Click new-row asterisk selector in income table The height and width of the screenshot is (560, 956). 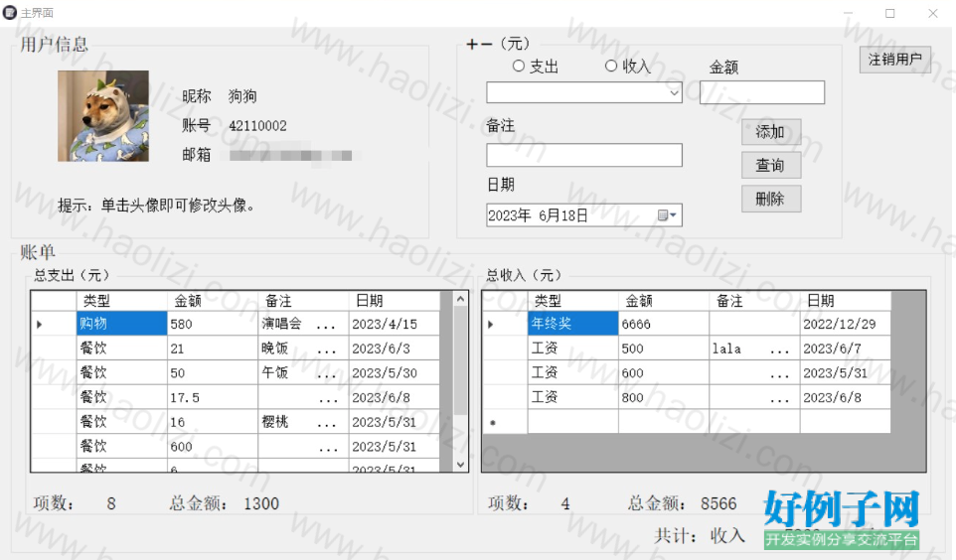pyautogui.click(x=505, y=422)
